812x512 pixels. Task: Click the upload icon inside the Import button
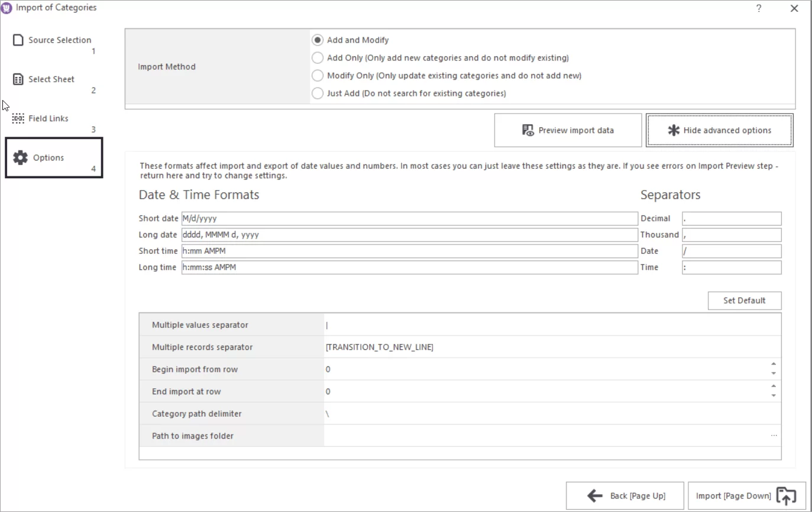[x=787, y=495]
